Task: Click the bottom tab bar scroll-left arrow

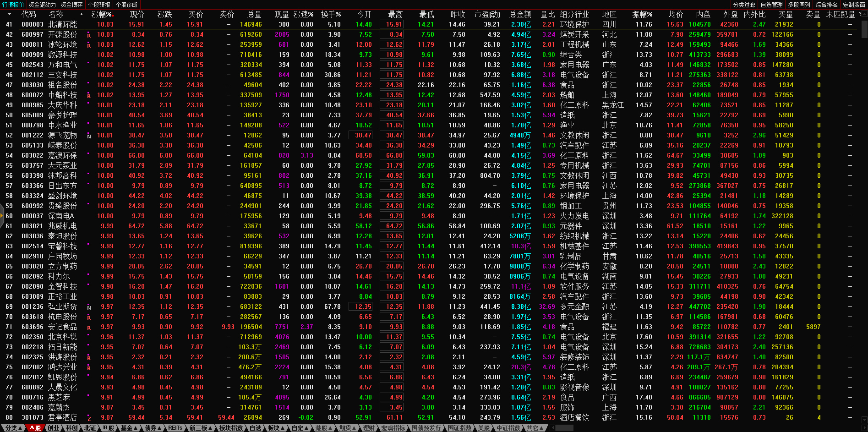Action: click(x=553, y=428)
